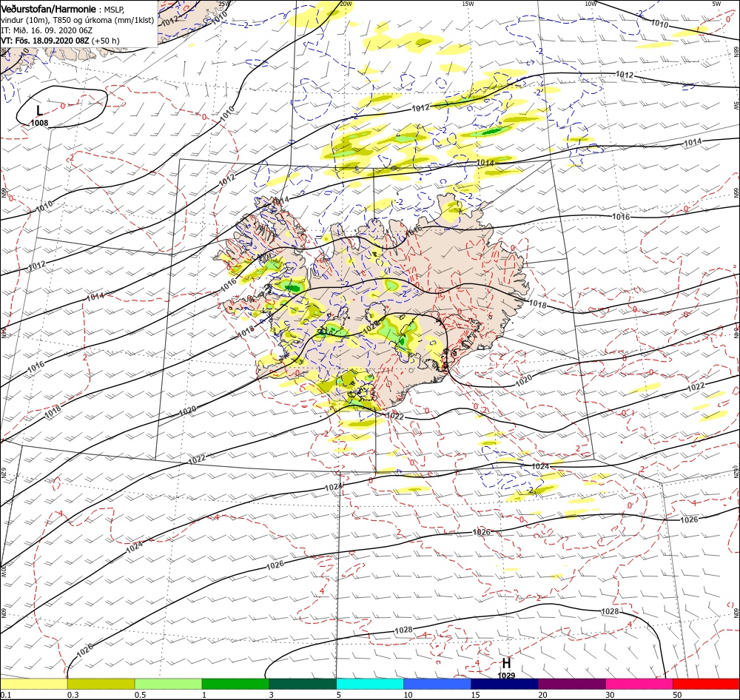
Task: Click the 'L' low pressure marker
Action: click(40, 111)
